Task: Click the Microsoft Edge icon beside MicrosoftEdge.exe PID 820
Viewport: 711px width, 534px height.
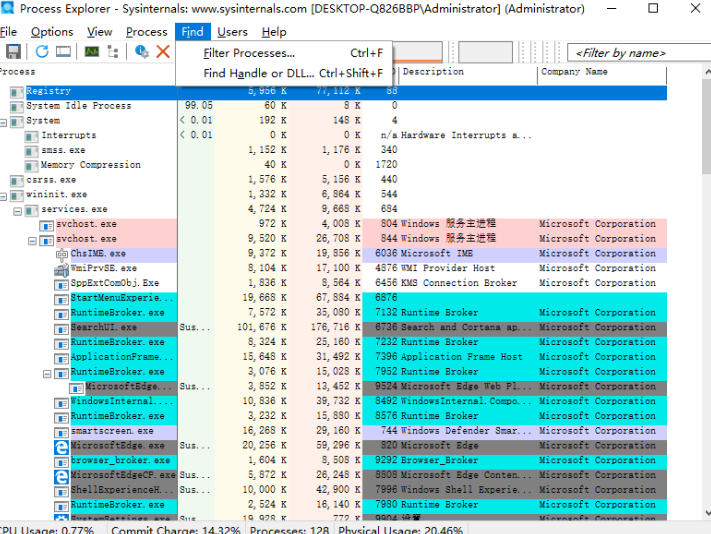Action: (x=61, y=446)
